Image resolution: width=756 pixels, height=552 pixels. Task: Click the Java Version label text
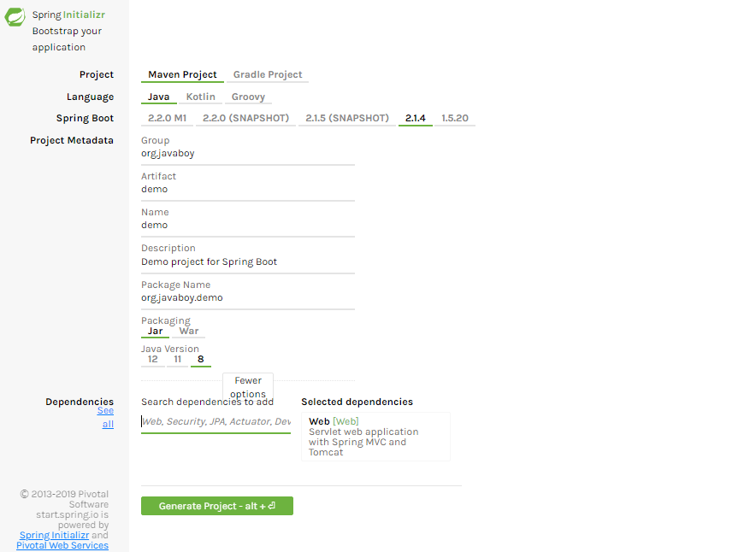[169, 349]
